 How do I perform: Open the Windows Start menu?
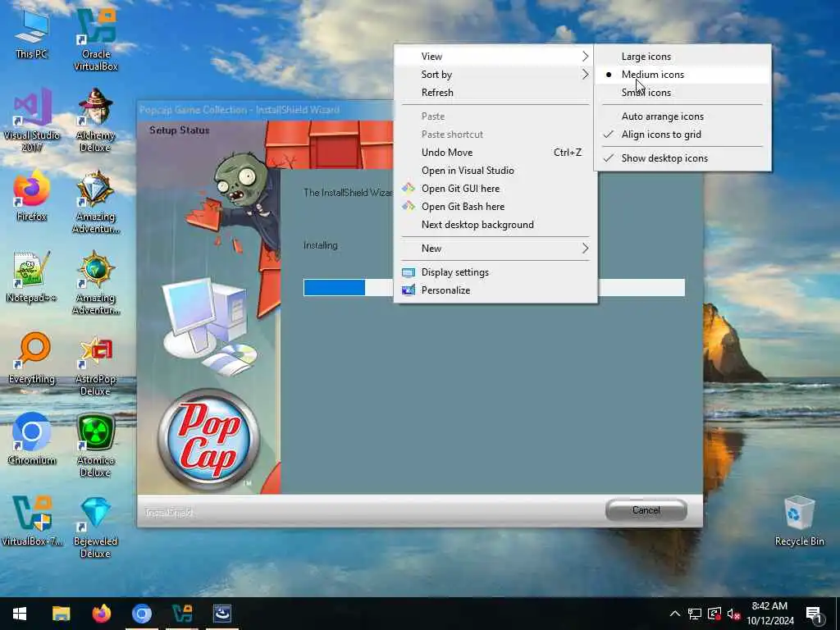click(20, 614)
